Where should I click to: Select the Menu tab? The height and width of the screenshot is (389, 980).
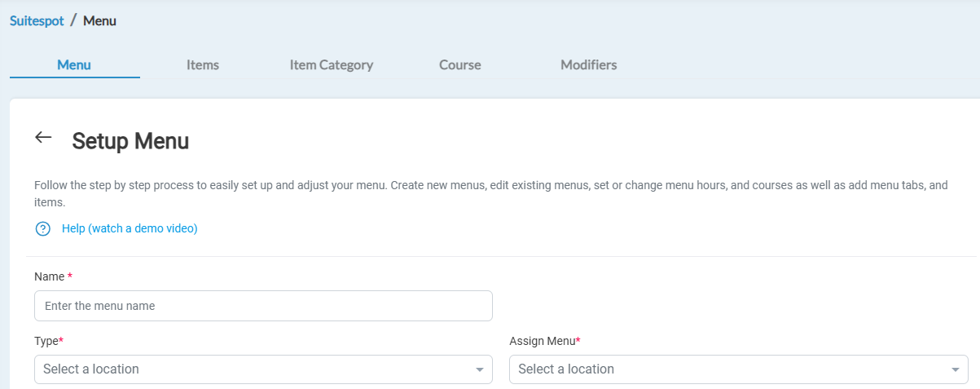tap(74, 65)
